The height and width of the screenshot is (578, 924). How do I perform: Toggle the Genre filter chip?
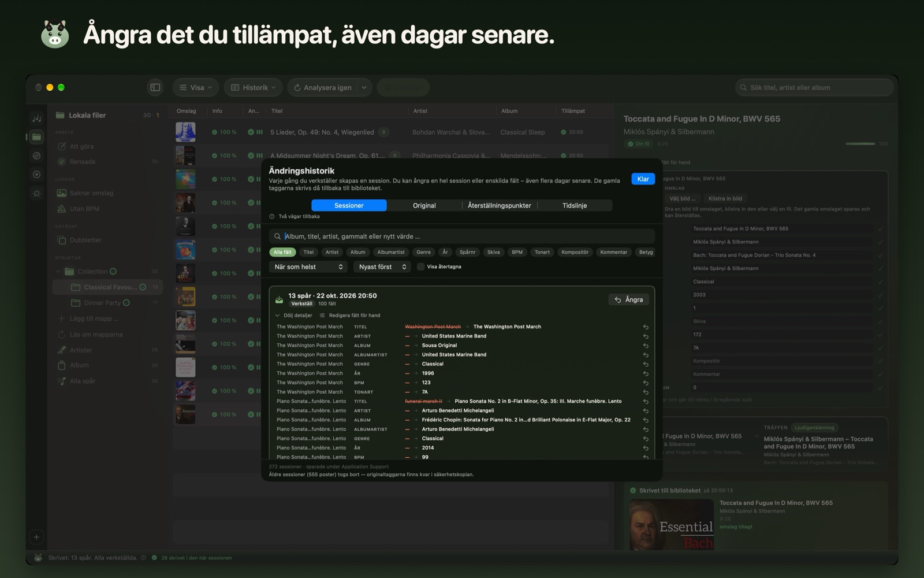[x=424, y=252]
